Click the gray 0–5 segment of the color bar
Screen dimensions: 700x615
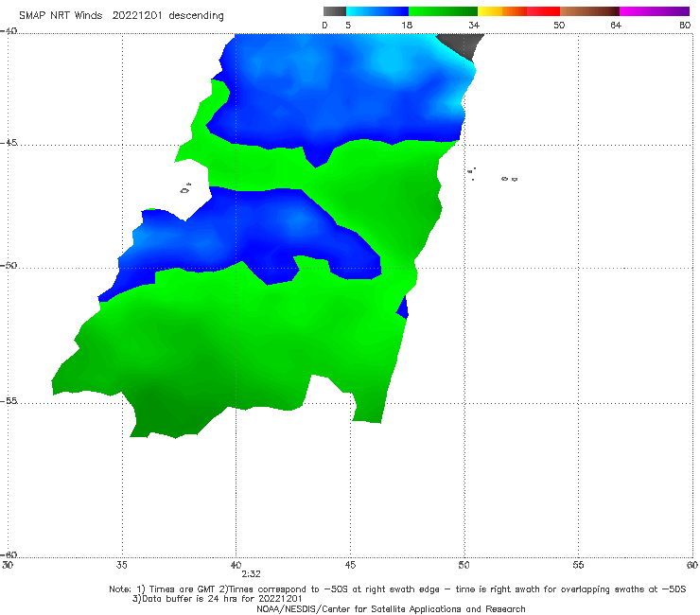(x=335, y=11)
